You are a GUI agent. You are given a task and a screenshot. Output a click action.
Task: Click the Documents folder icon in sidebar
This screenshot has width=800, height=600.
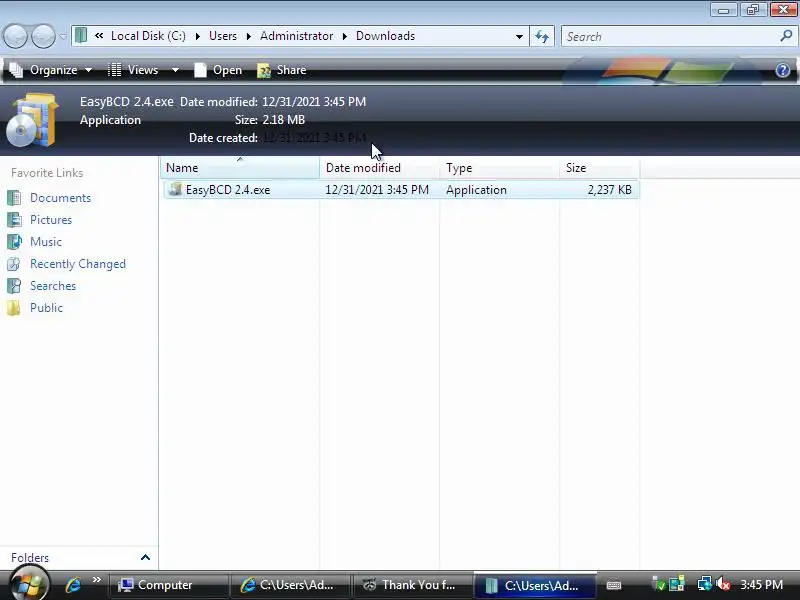(x=14, y=197)
